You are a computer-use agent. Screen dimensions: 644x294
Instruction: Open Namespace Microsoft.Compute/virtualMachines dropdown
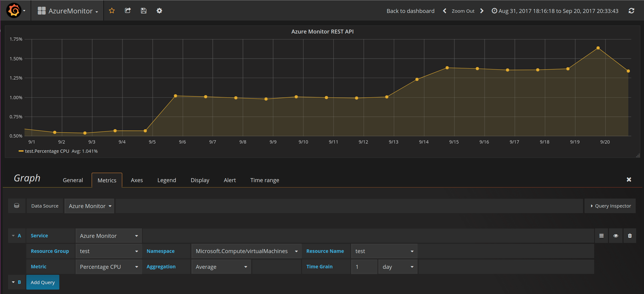246,251
